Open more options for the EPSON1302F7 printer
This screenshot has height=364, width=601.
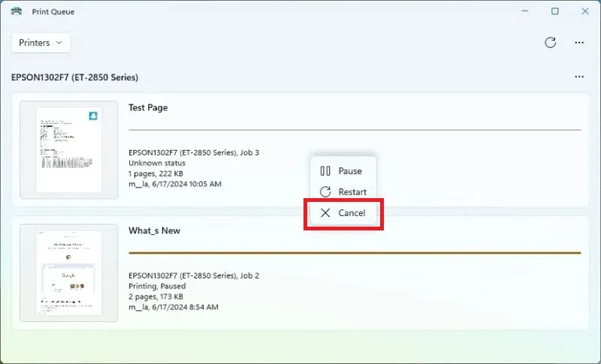pos(579,77)
